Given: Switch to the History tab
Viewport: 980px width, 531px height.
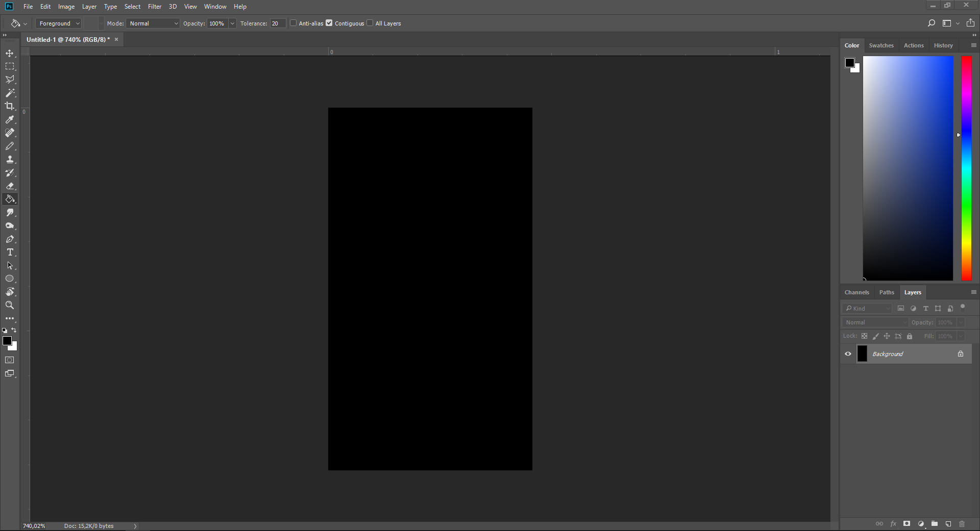Looking at the screenshot, I should [943, 45].
